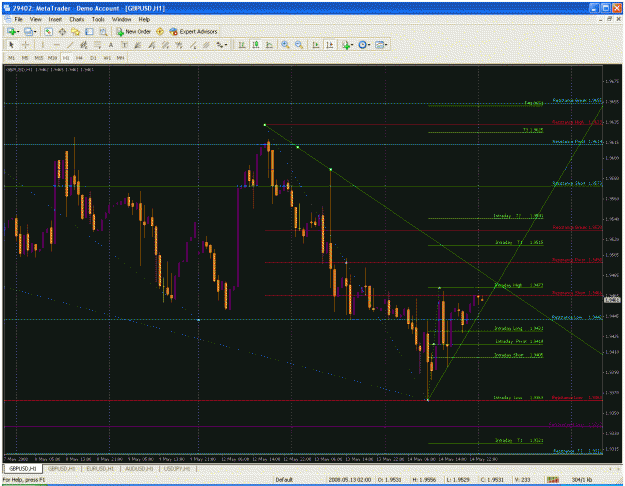Viewport: 625px width, 486px height.
Task: Select the Fibonacci Retracement tool
Action: (97, 45)
